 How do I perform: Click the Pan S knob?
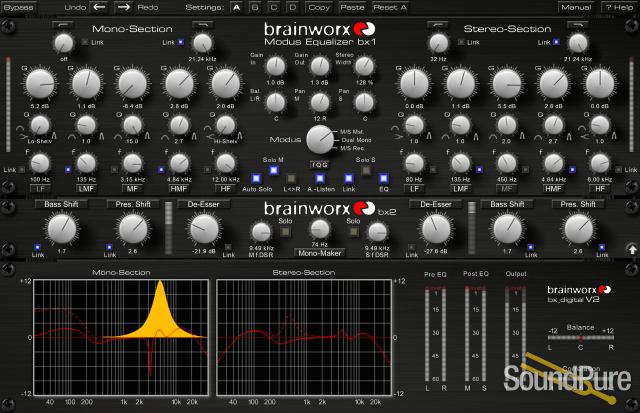point(364,103)
